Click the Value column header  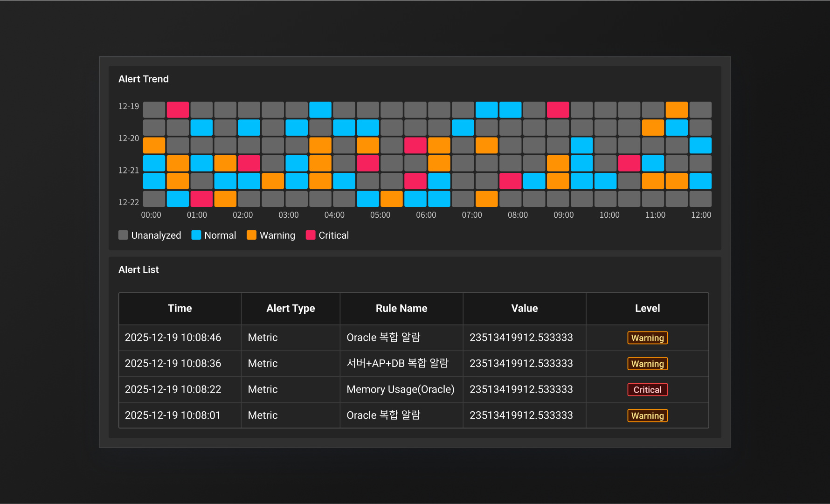click(524, 308)
